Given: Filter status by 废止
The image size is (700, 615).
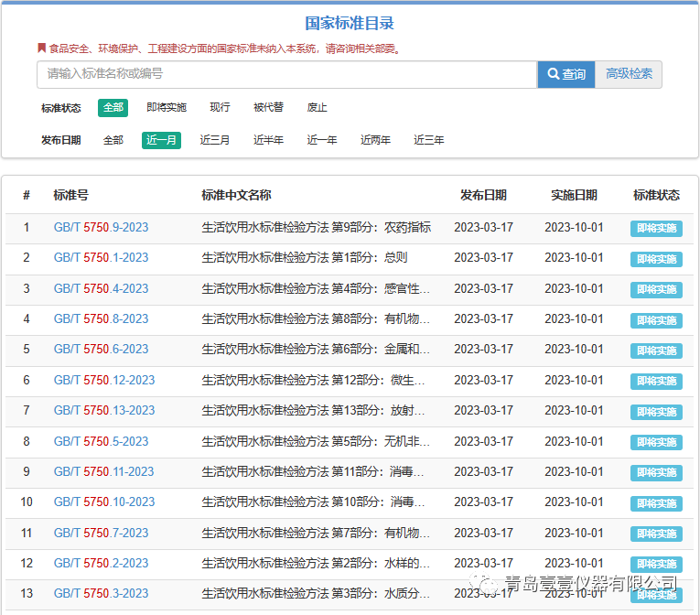Looking at the screenshot, I should (317, 108).
